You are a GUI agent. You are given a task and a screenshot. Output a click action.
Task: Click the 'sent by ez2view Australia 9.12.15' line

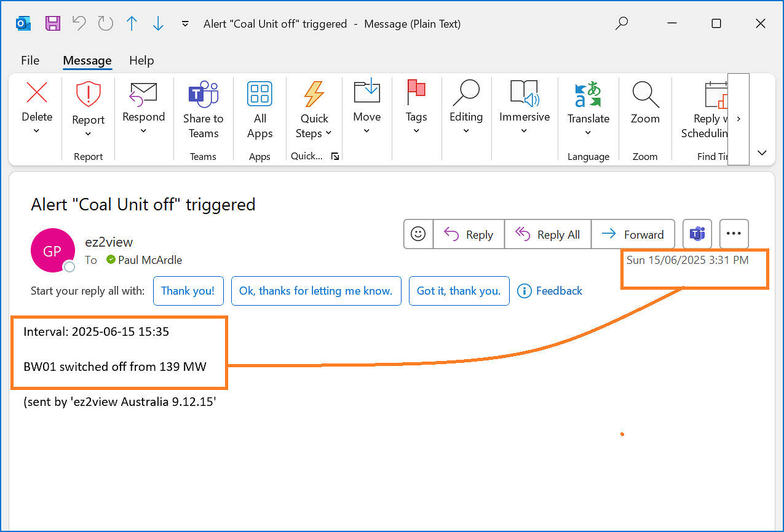[120, 402]
